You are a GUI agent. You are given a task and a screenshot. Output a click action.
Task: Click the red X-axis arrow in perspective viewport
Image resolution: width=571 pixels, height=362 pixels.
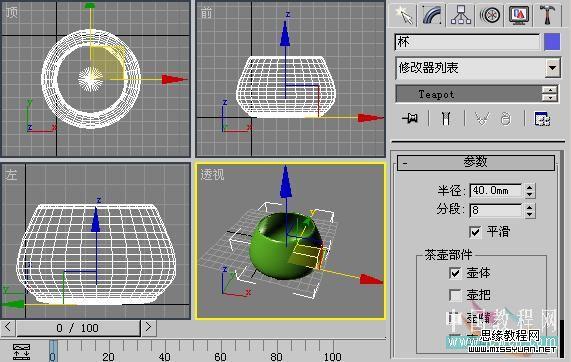coord(371,280)
